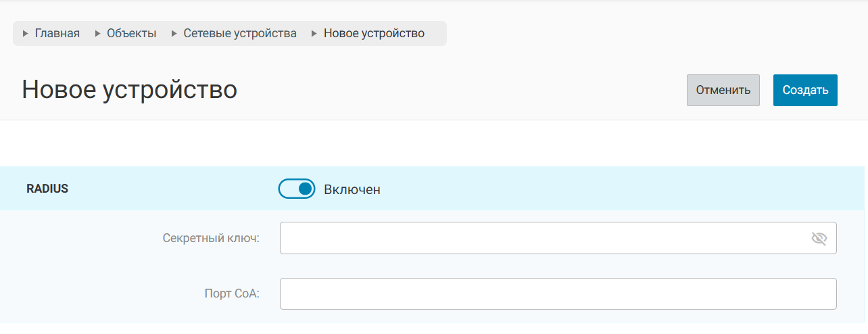Click the arrow icon before 'Новое устройство' breadcrumb
The image size is (868, 334).
click(x=314, y=33)
